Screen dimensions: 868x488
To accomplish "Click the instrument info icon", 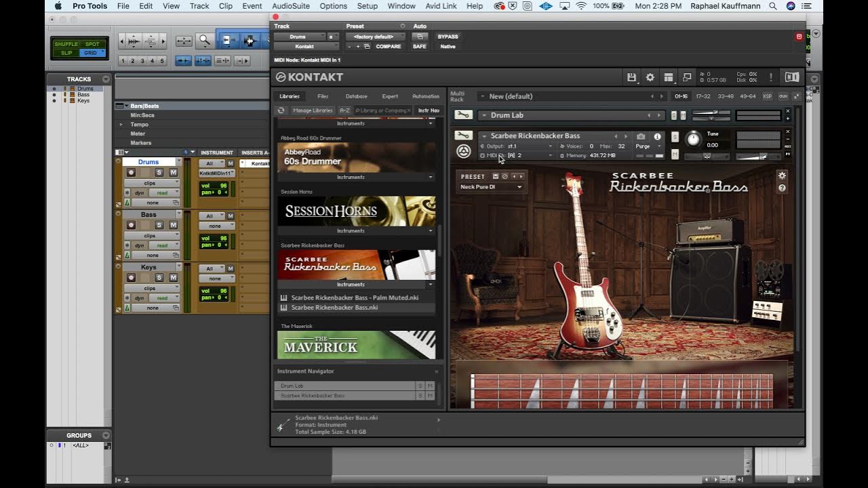I will (x=657, y=136).
